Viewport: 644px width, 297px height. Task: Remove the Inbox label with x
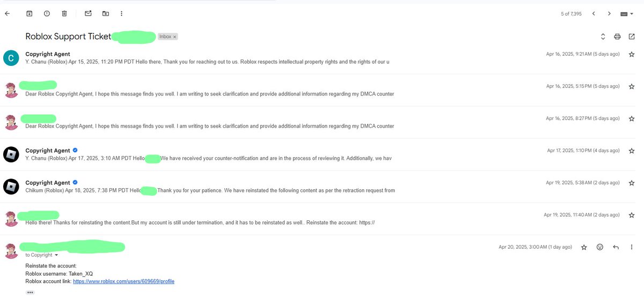tap(174, 37)
